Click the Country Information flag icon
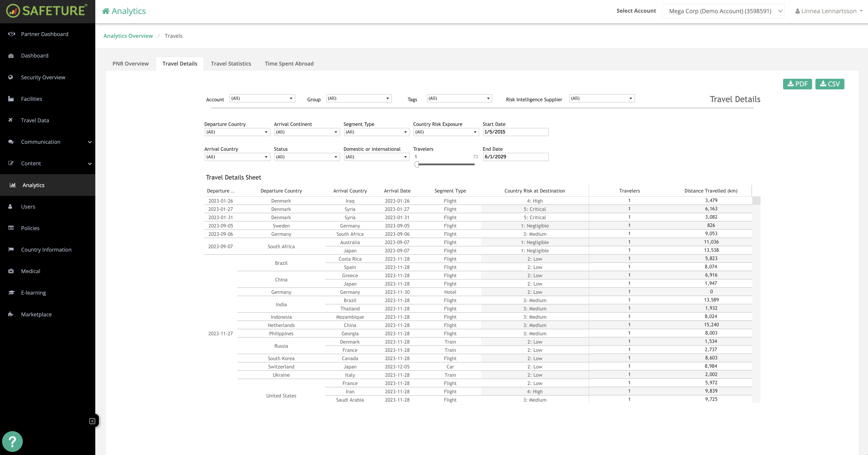 (x=11, y=249)
